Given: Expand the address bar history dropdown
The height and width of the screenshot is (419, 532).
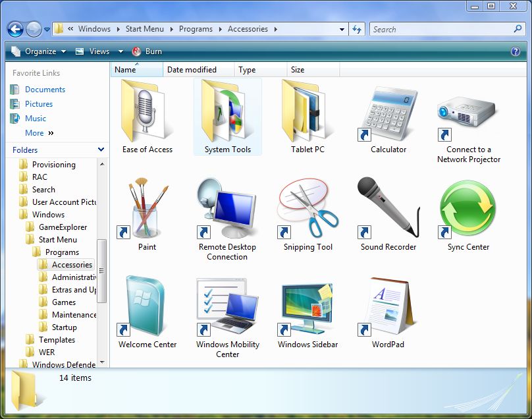Looking at the screenshot, I should (342, 30).
